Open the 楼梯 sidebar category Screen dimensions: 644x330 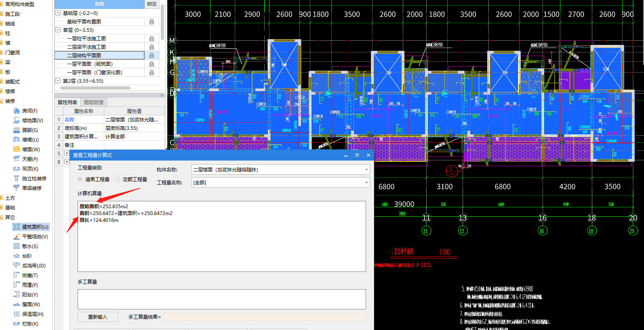(10, 91)
